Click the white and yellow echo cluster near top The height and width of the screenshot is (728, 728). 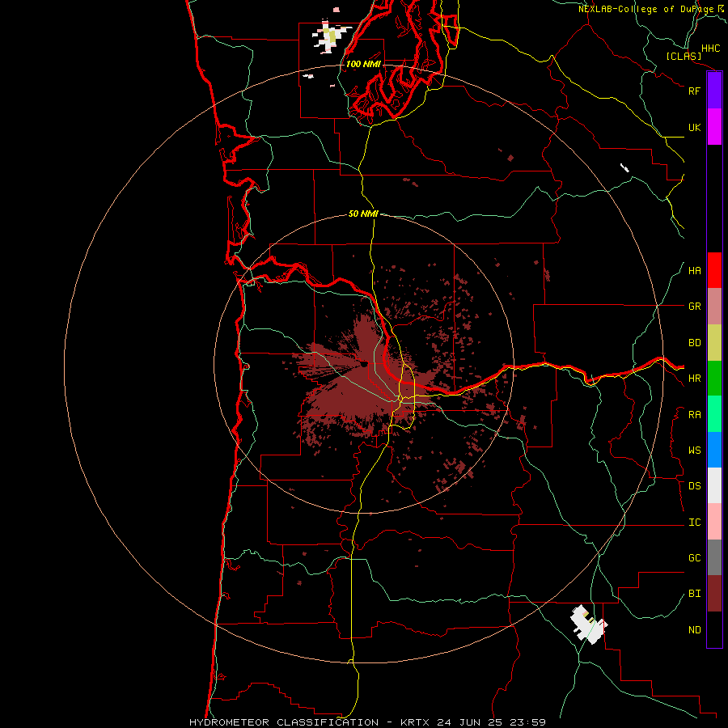click(x=331, y=37)
